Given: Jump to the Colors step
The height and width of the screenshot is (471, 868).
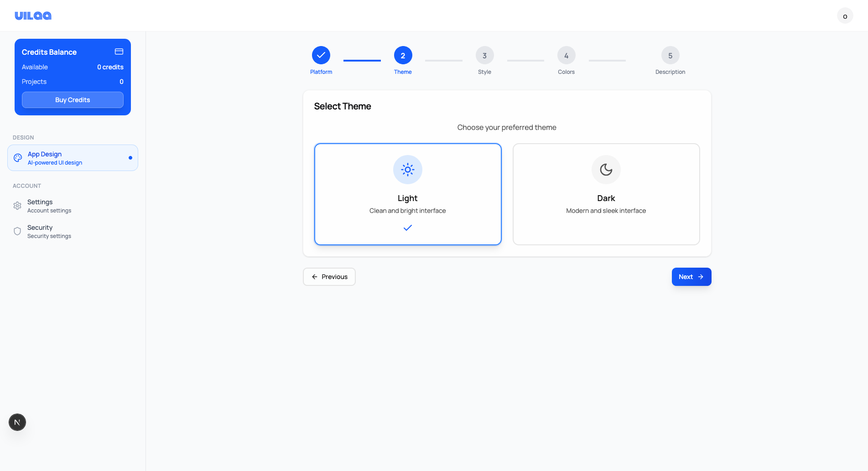Looking at the screenshot, I should pyautogui.click(x=566, y=55).
